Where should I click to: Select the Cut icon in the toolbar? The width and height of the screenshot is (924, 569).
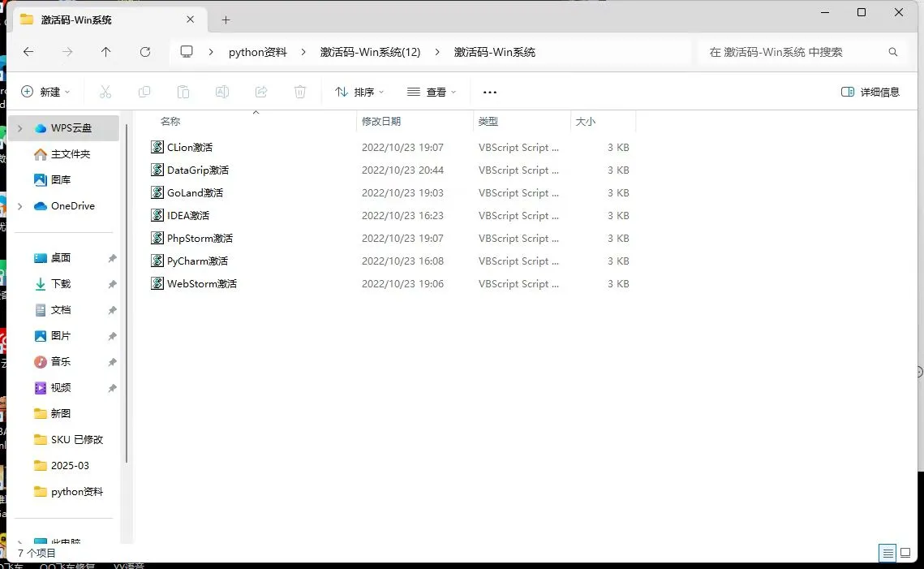click(105, 92)
